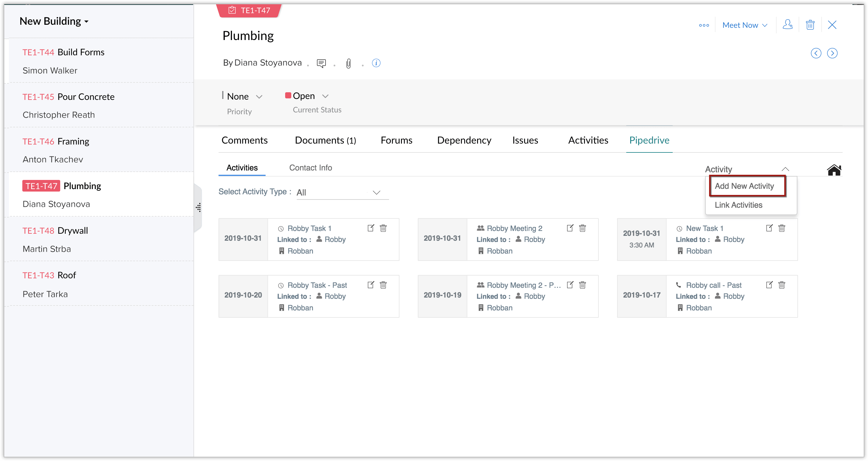Select Link Activities menu entry
Viewport: 868px width, 461px height.
pos(738,205)
